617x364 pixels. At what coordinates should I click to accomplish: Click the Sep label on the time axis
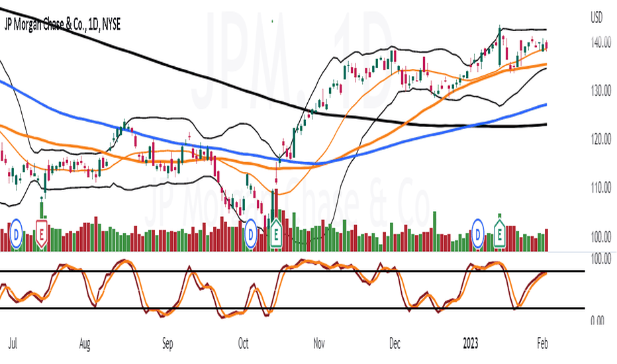[167, 343]
